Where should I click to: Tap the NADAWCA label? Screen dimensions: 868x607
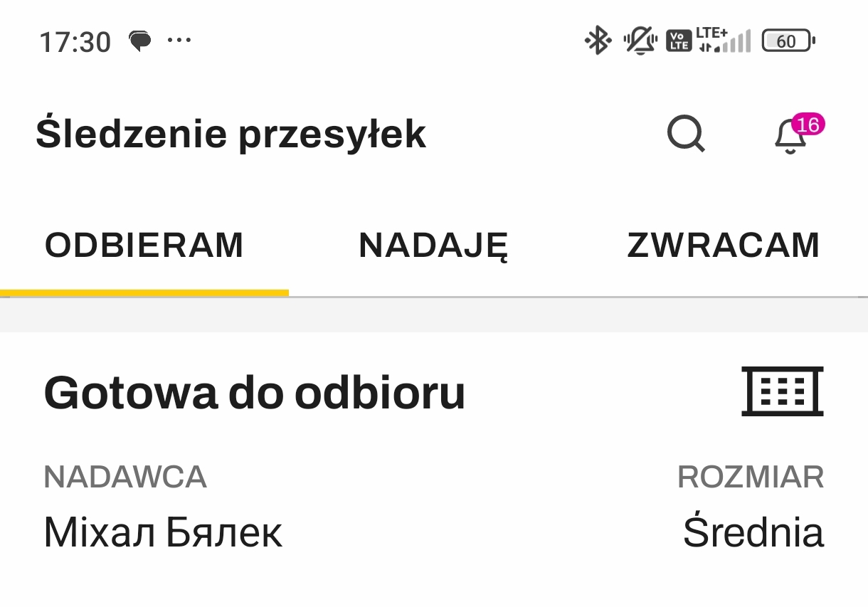click(x=125, y=477)
